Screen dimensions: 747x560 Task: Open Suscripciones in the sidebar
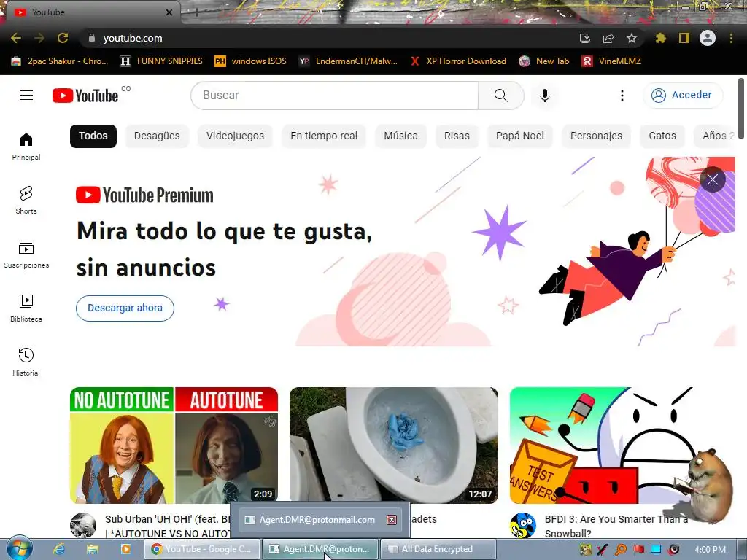(x=26, y=254)
